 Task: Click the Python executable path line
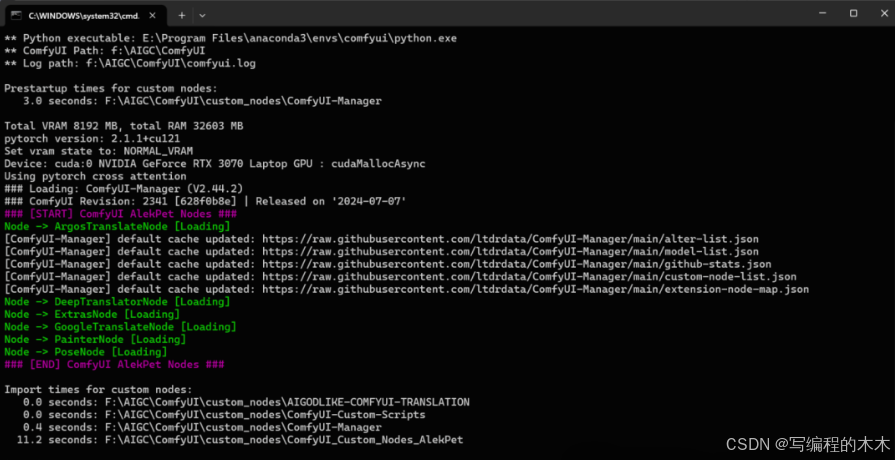point(231,38)
